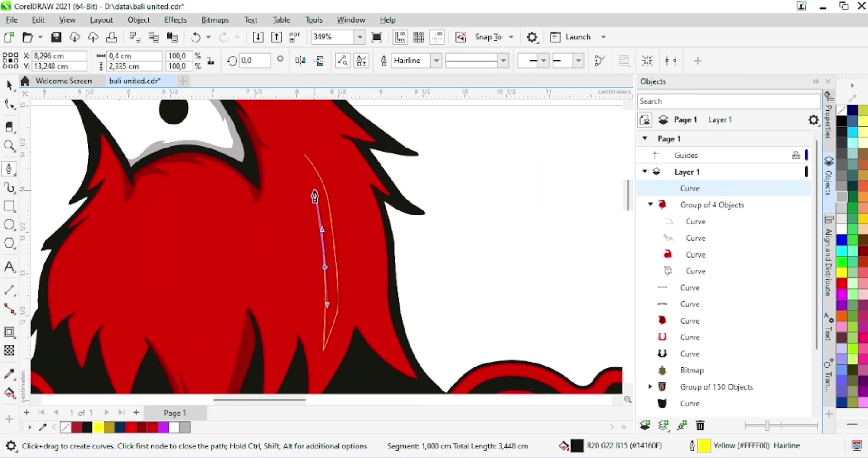The width and height of the screenshot is (868, 458).
Task: Select the Pick tool
Action: tap(10, 85)
